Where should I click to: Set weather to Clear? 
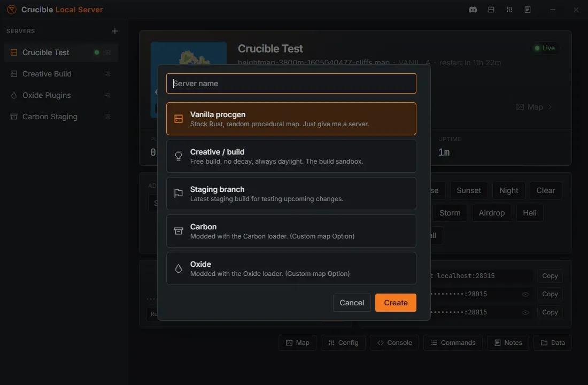pyautogui.click(x=546, y=190)
